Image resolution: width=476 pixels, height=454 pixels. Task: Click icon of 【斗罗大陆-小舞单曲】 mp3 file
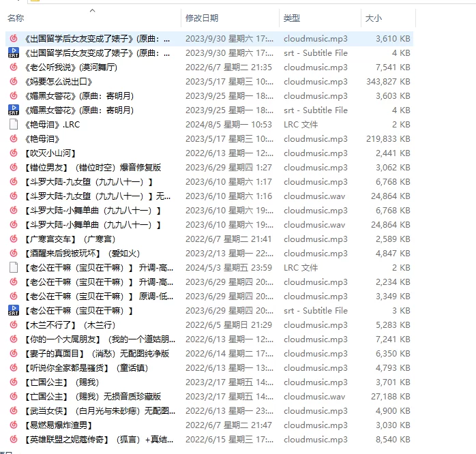[14, 211]
